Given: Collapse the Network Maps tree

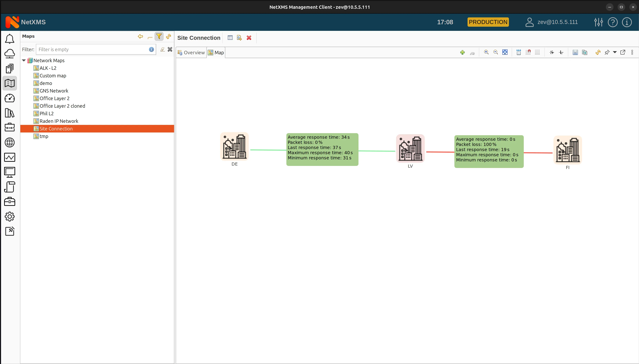Looking at the screenshot, I should pyautogui.click(x=24, y=60).
